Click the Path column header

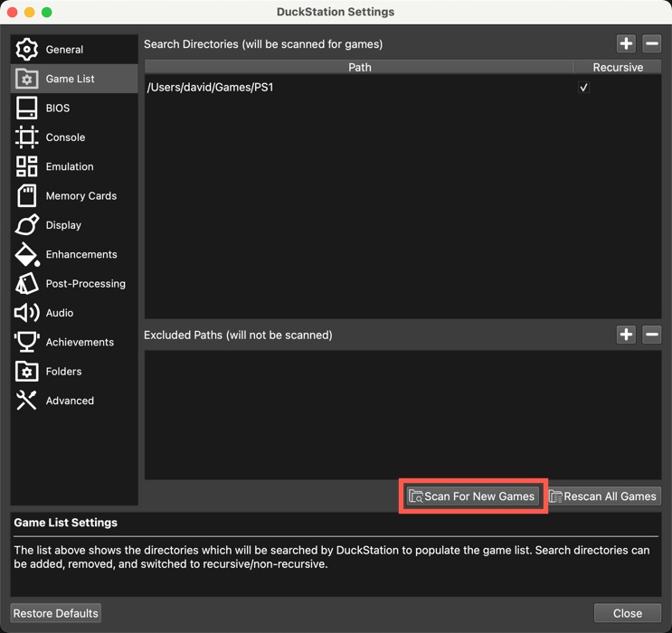tap(360, 67)
